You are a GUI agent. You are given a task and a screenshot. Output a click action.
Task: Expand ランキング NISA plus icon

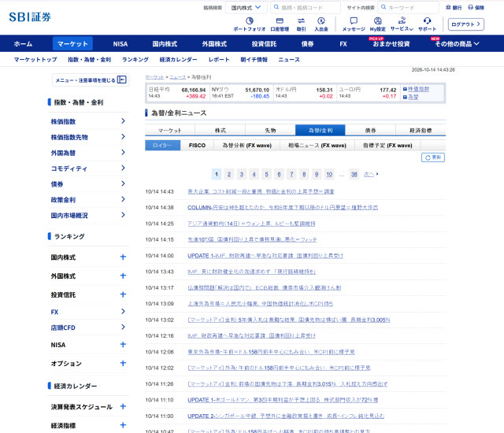pyautogui.click(x=123, y=344)
